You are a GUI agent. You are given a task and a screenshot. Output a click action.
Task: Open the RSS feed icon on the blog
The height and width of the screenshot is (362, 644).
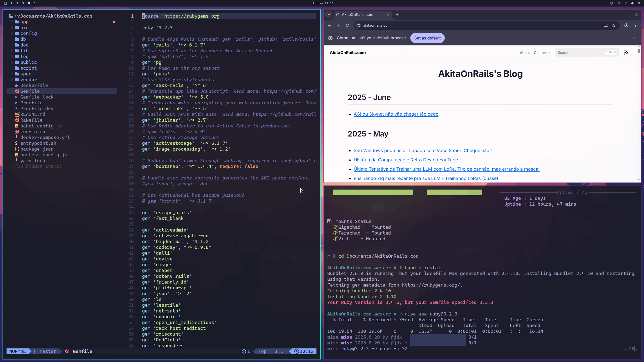pos(626,53)
